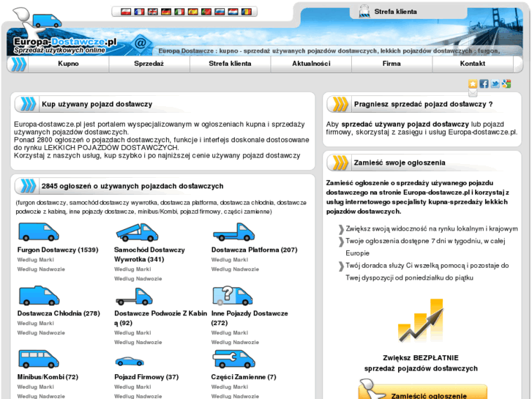
Task: Open Strefa klienta in navigation bar
Action: [230, 64]
